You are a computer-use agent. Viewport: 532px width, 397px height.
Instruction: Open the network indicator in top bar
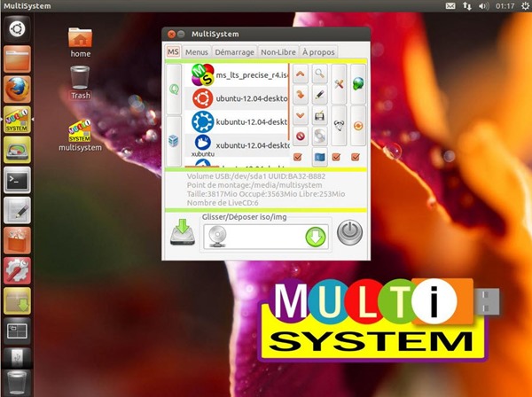[467, 6]
